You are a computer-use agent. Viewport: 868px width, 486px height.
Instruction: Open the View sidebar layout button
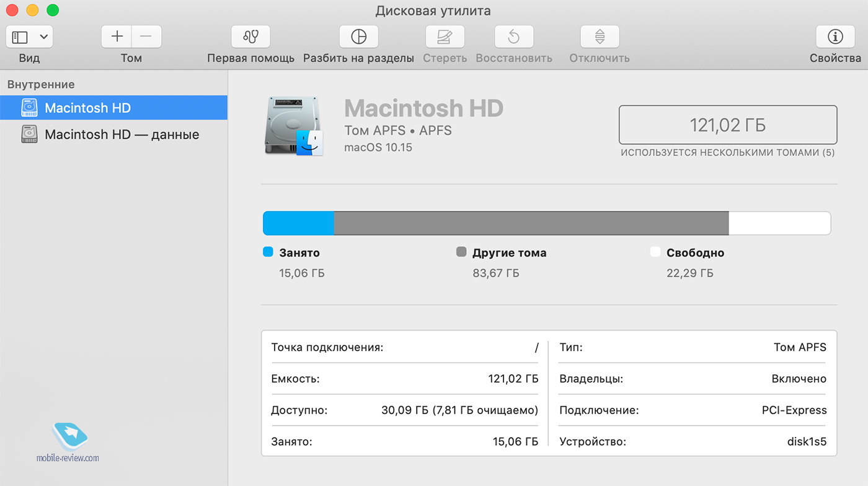[20, 37]
